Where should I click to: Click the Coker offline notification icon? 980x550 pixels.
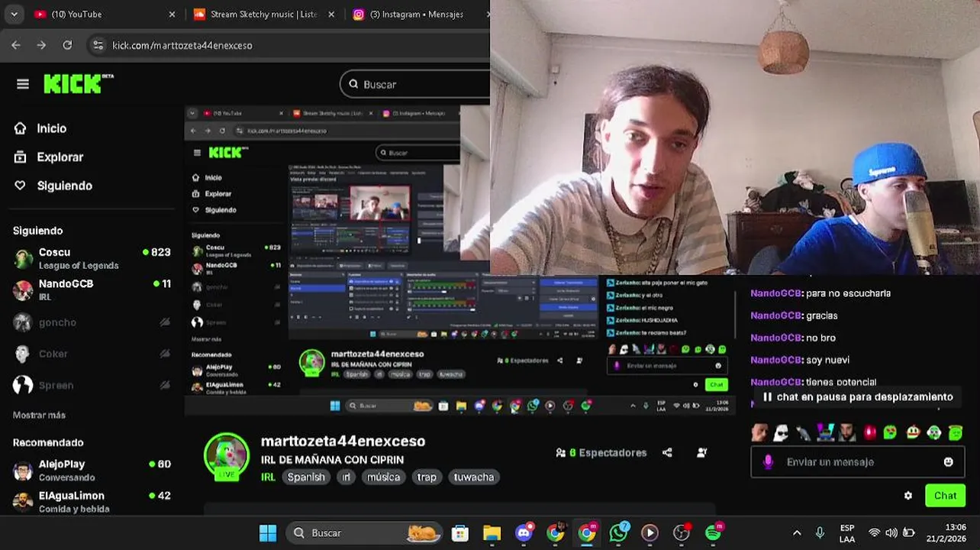[x=165, y=354]
